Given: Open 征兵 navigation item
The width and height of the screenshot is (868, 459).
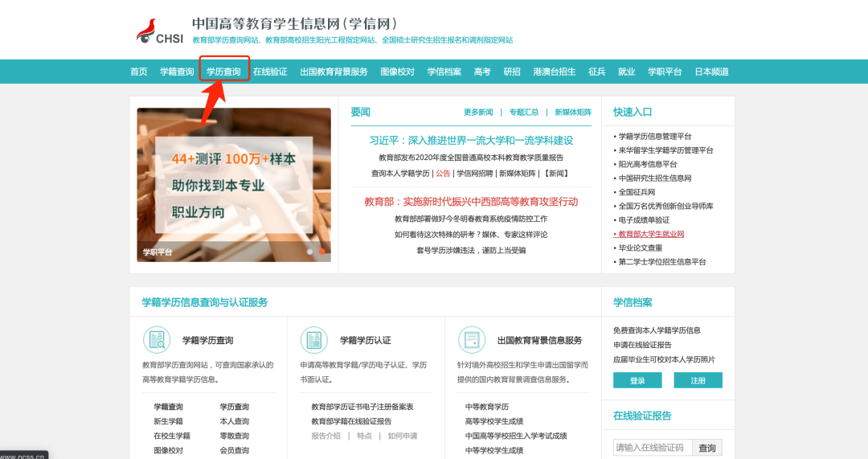Looking at the screenshot, I should 596,72.
